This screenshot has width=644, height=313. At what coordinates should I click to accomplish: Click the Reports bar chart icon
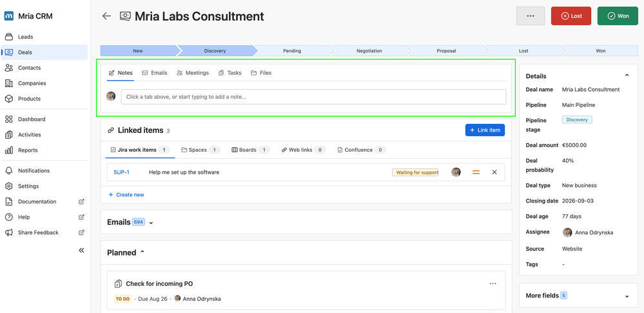coord(8,150)
